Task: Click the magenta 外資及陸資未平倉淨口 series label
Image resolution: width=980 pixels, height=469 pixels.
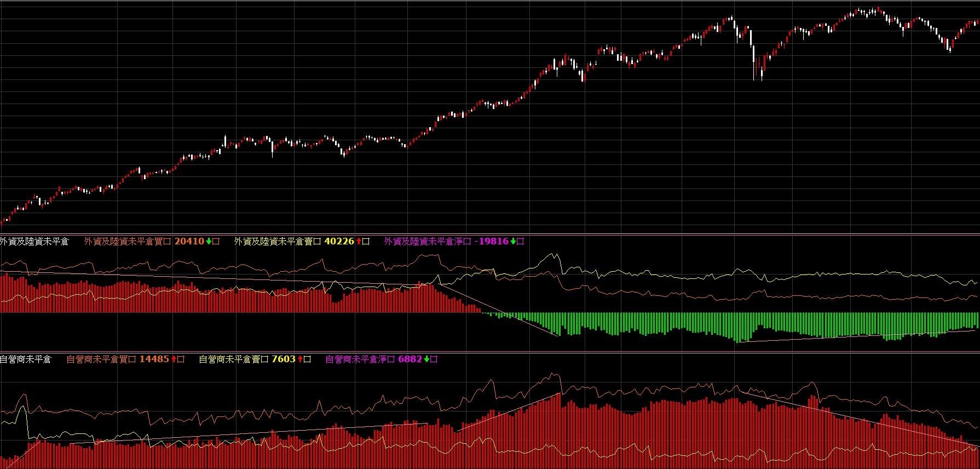Action: [427, 242]
